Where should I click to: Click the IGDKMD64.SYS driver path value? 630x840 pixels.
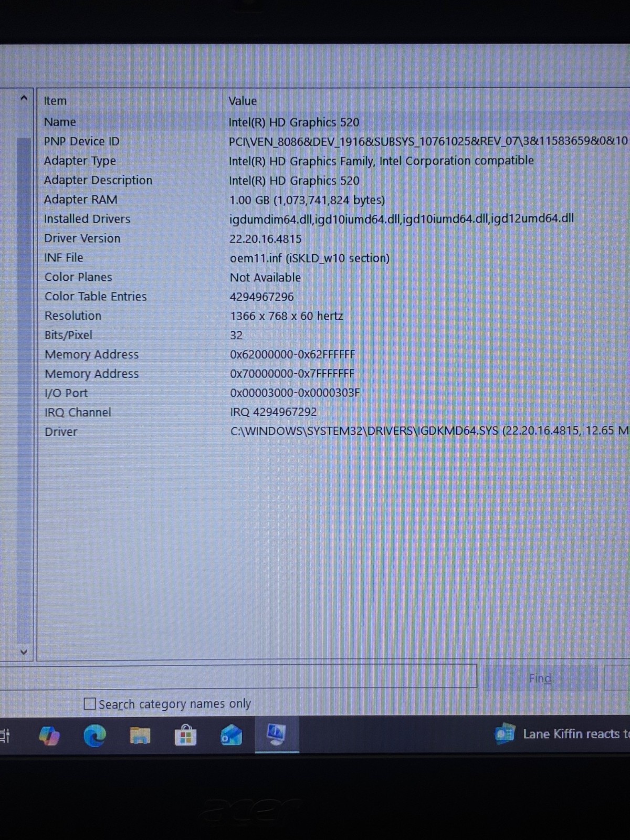click(429, 431)
